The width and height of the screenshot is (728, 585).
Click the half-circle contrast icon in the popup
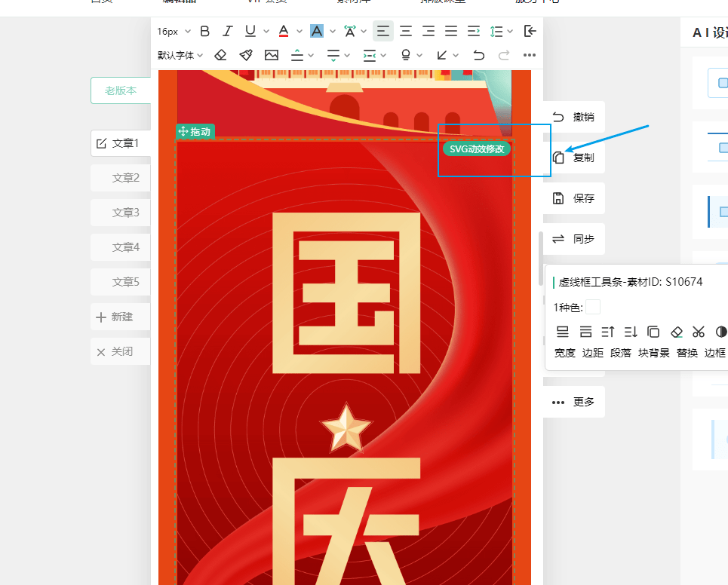pyautogui.click(x=720, y=332)
